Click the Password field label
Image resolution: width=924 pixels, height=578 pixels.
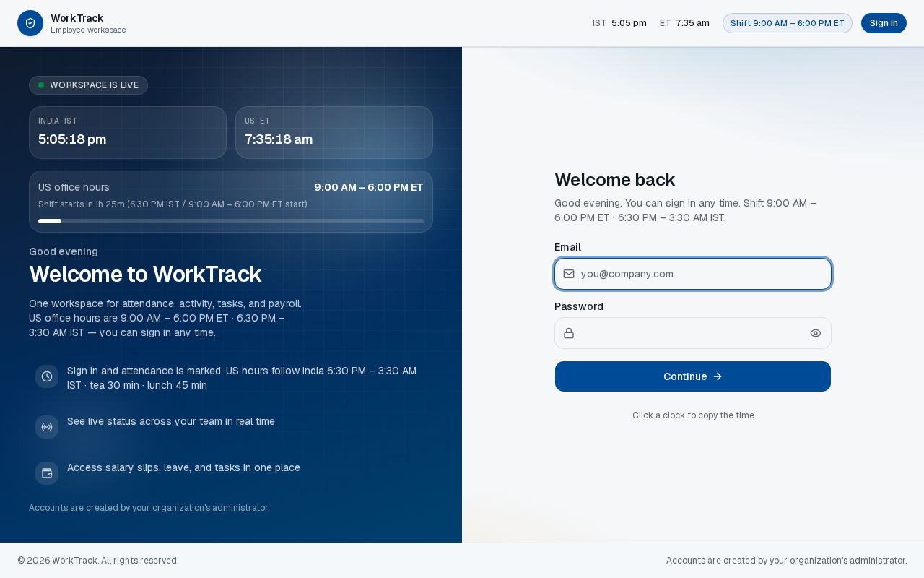(579, 306)
